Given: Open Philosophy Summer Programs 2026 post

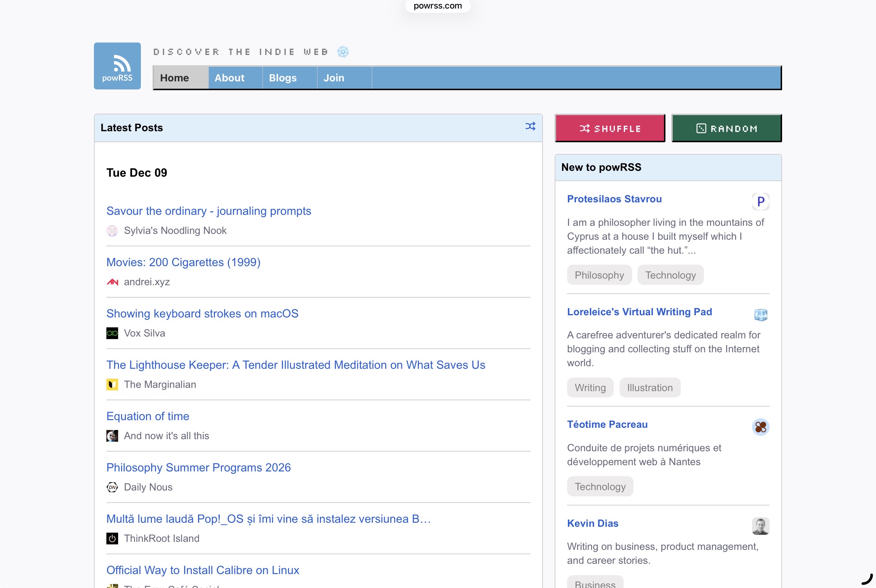Looking at the screenshot, I should [x=198, y=468].
